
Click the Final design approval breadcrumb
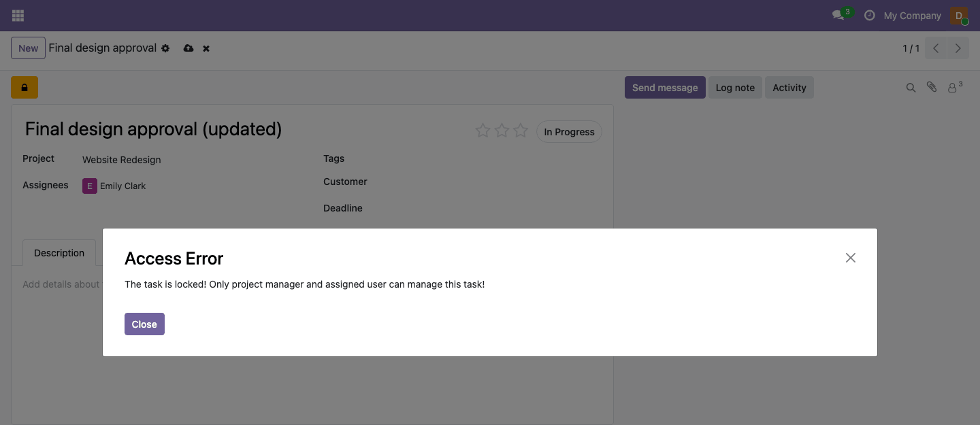(103, 48)
